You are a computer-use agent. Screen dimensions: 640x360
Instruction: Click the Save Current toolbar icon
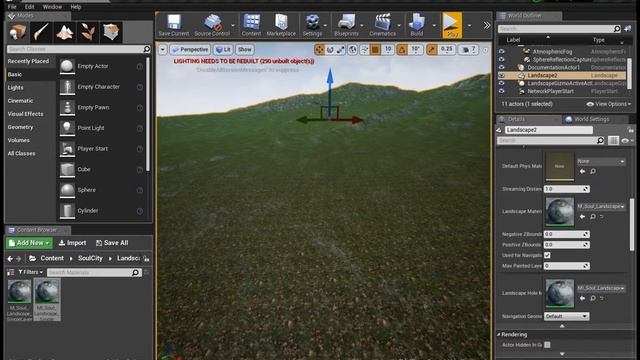pos(174,25)
